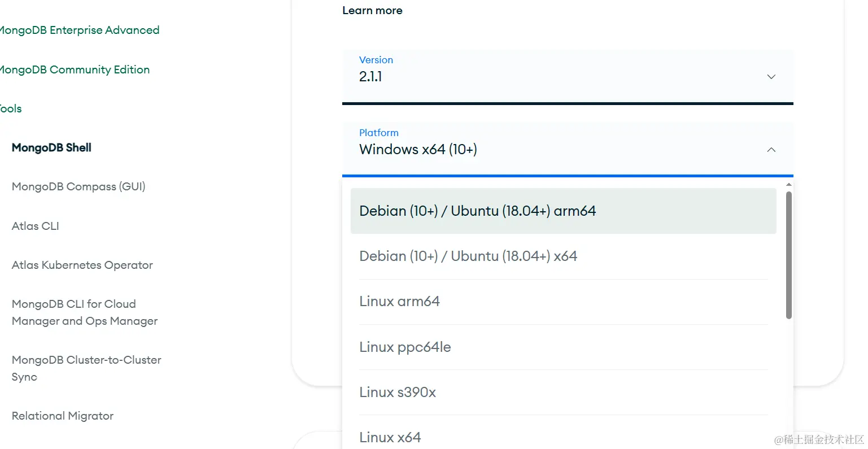Click the platform list scrollbar thumb

click(x=789, y=255)
